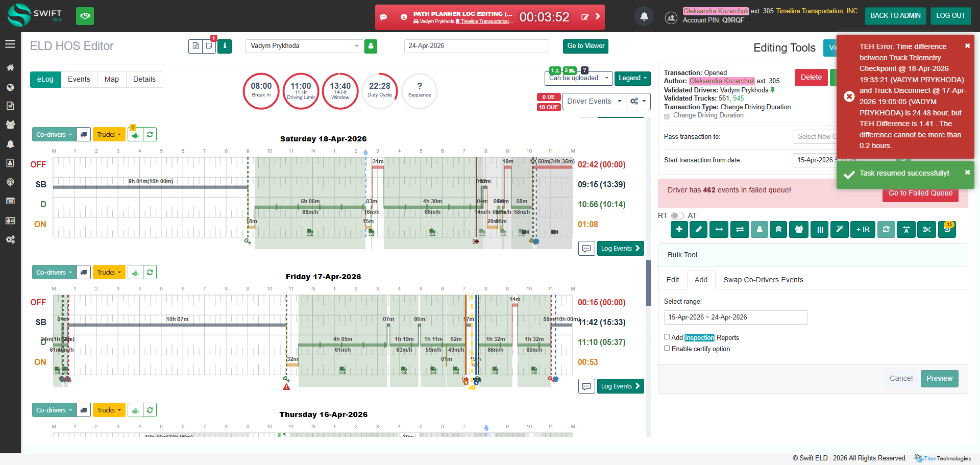
Task: Refresh the Saturday 18-Apr log
Action: pos(150,135)
